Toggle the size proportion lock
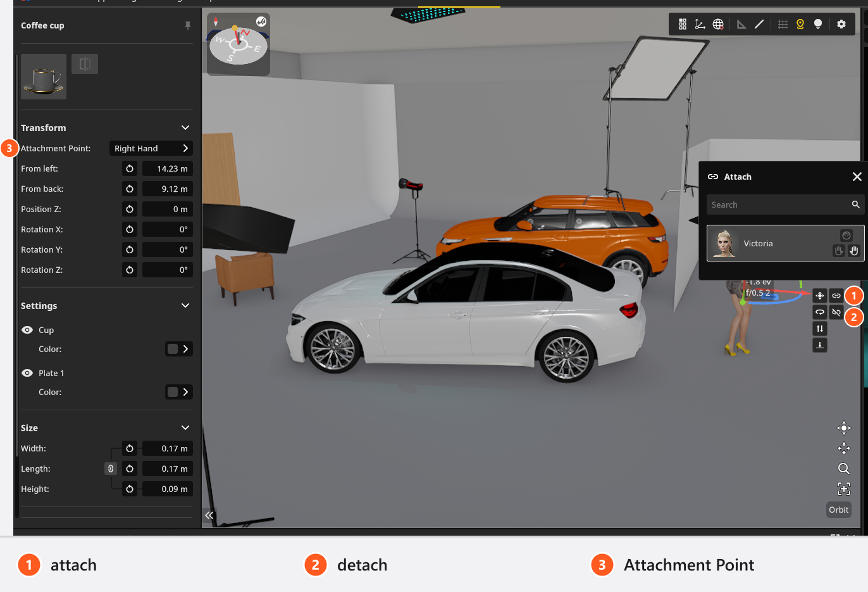868x592 pixels. click(x=111, y=469)
